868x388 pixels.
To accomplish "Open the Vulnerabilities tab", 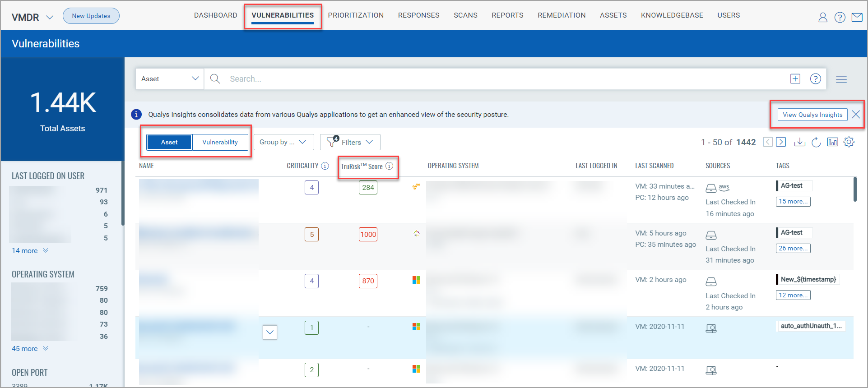I will tap(283, 15).
